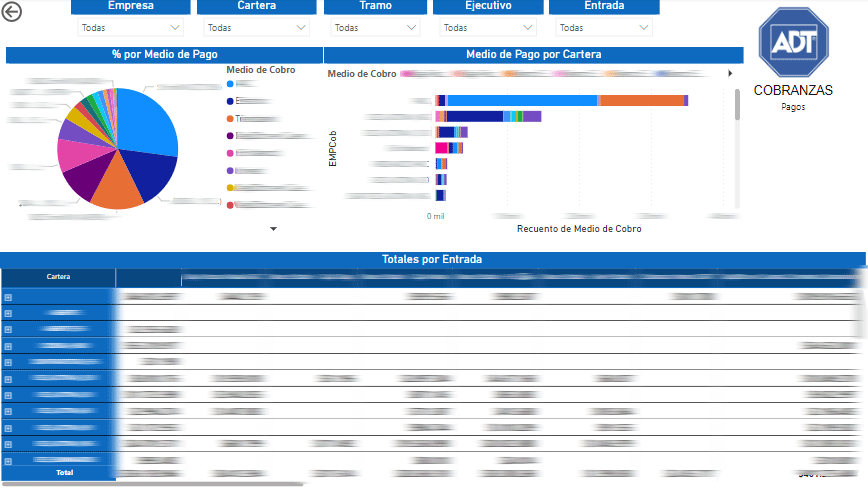Image resolution: width=868 pixels, height=488 pixels.
Task: Expand the first table row plus icon
Action: pyautogui.click(x=8, y=298)
